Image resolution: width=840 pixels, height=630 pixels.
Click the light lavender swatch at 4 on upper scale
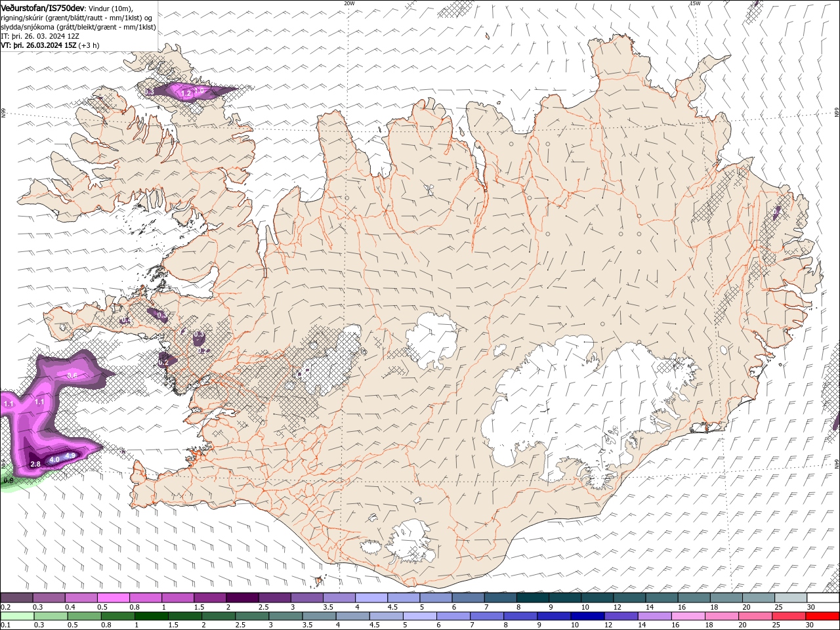(371, 598)
